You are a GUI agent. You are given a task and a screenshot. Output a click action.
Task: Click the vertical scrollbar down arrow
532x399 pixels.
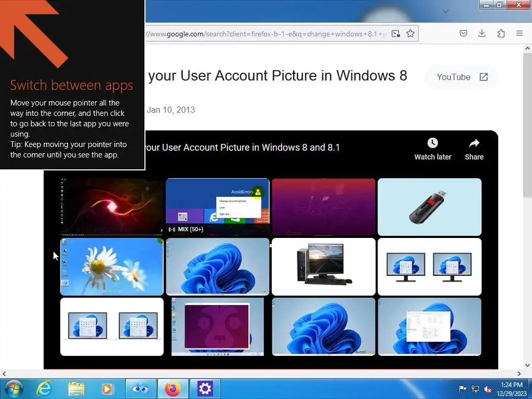click(x=527, y=365)
